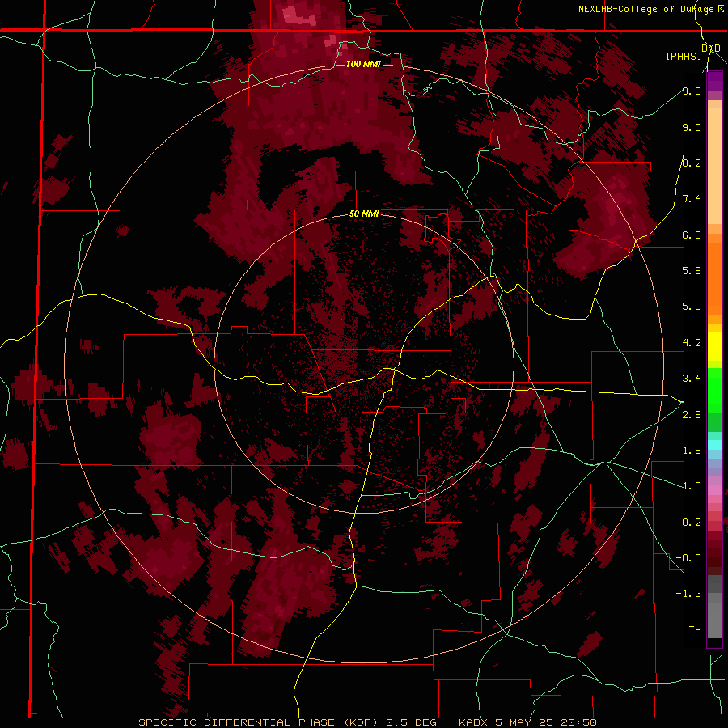Click the TH threshold label on the scale
Image resolution: width=728 pixels, height=728 pixels.
695,630
